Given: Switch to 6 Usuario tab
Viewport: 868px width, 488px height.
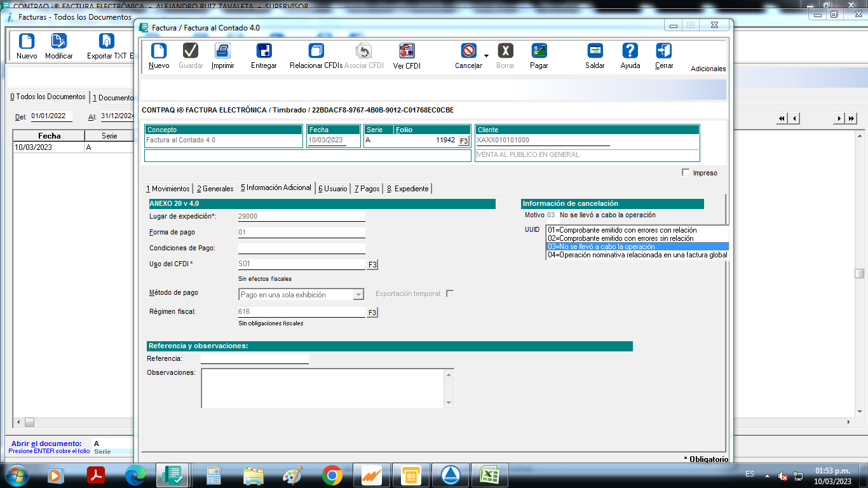Looking at the screenshot, I should click(x=333, y=189).
